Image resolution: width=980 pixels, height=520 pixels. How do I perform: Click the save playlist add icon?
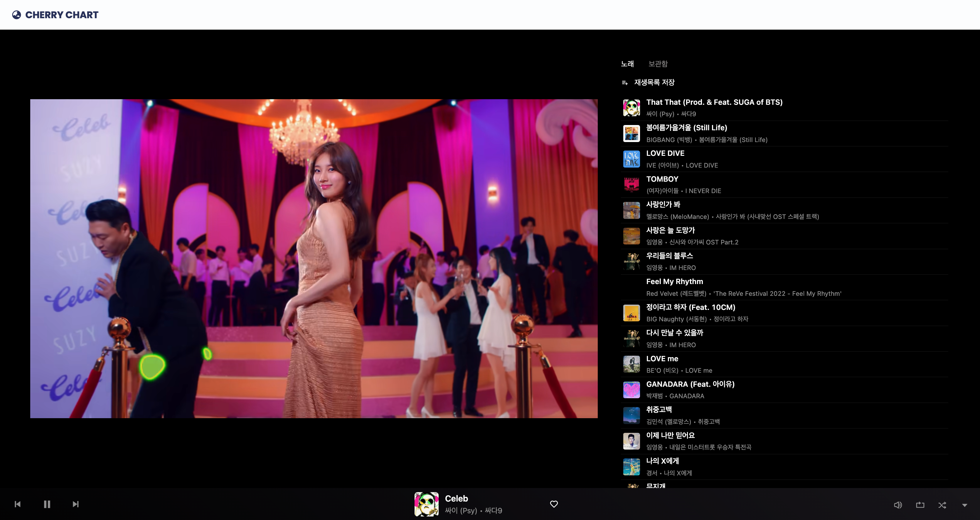(625, 82)
